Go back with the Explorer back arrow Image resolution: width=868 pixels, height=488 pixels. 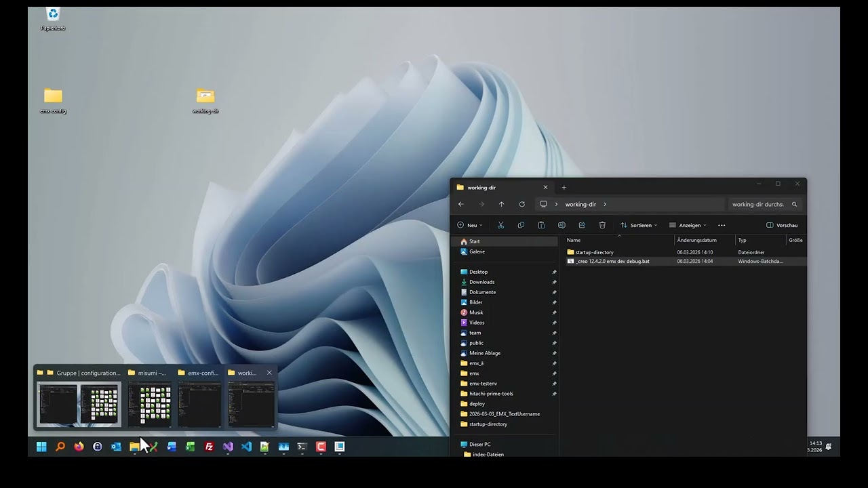point(461,204)
